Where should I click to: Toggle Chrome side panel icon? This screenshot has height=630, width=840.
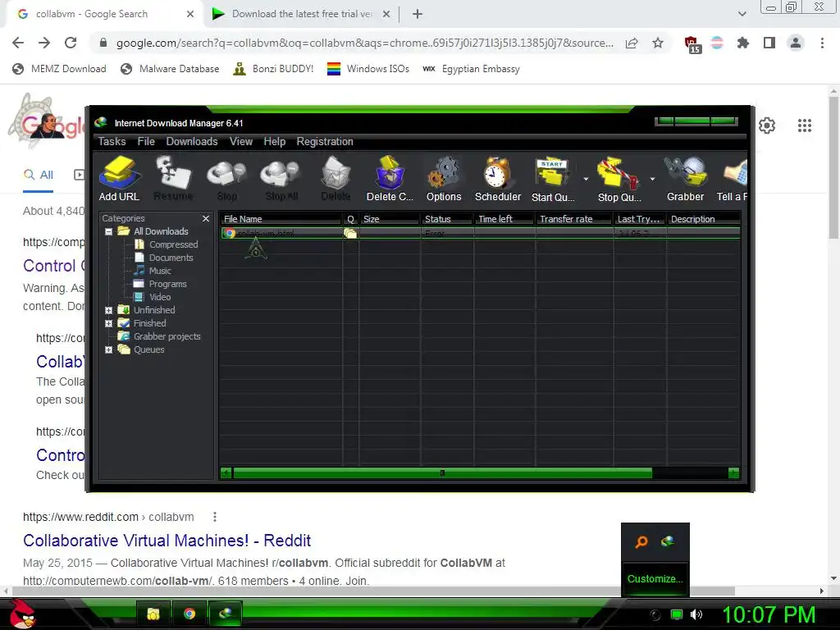click(x=769, y=43)
